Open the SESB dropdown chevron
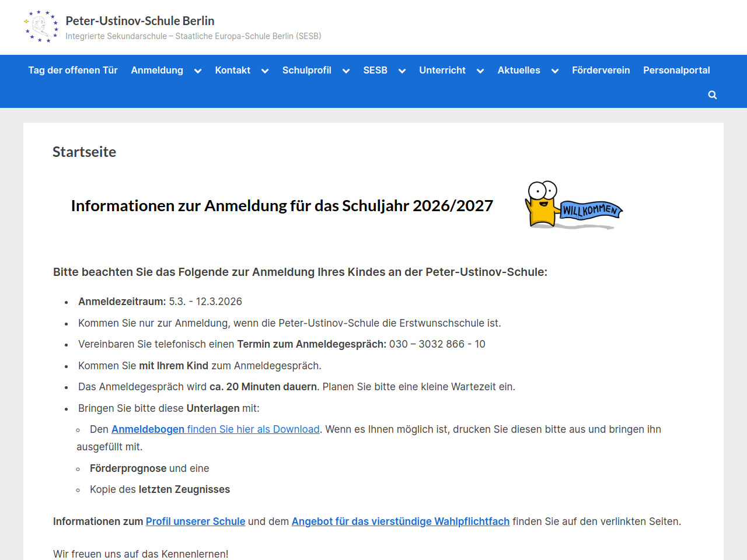Screen dimensions: 747x560 pos(402,71)
